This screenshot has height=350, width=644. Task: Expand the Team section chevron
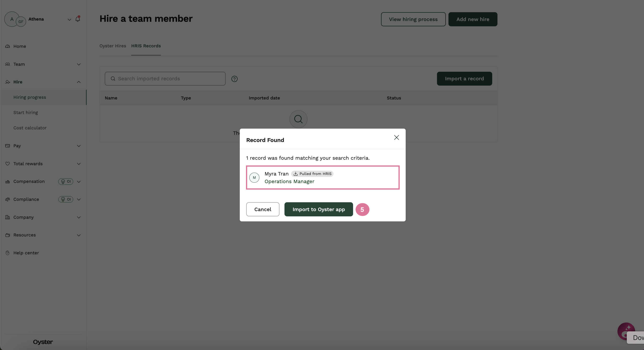(79, 64)
